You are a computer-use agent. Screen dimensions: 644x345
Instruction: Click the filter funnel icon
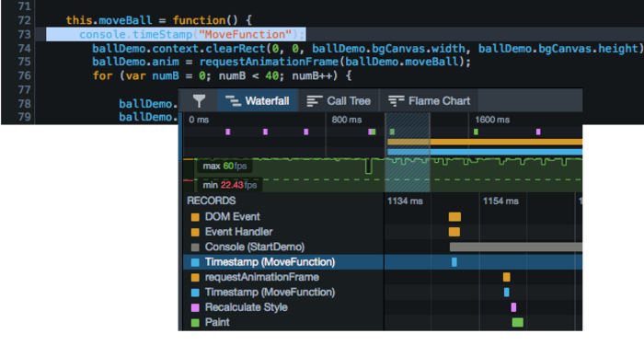[x=200, y=101]
